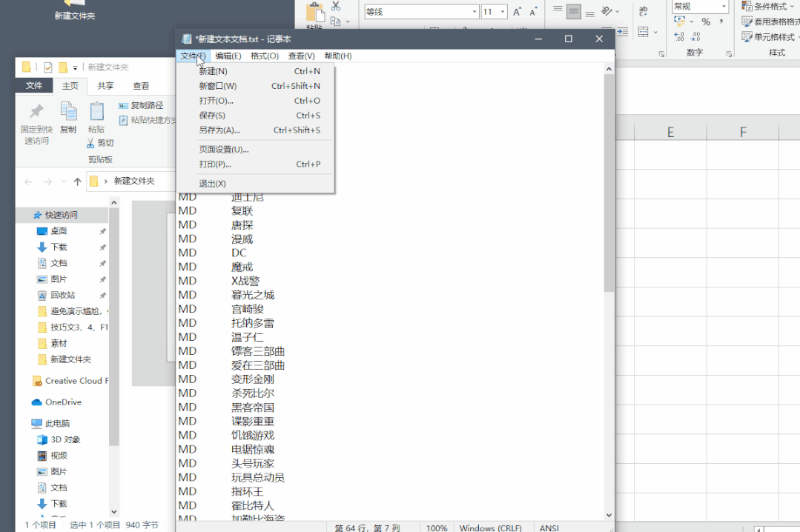Select 页面设置(U)... in the Notepad menu

coord(224,150)
